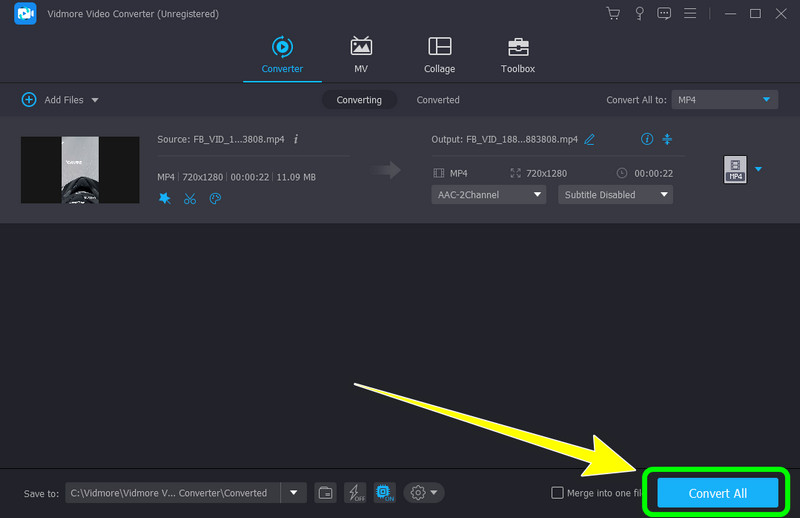The image size is (800, 518).
Task: Switch to the Collage tab
Action: [x=439, y=55]
